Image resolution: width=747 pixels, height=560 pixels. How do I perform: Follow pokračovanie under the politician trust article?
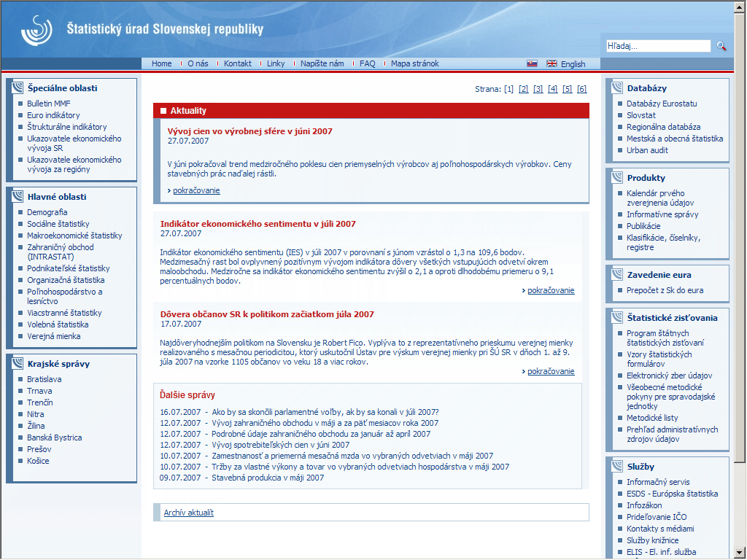coord(551,371)
